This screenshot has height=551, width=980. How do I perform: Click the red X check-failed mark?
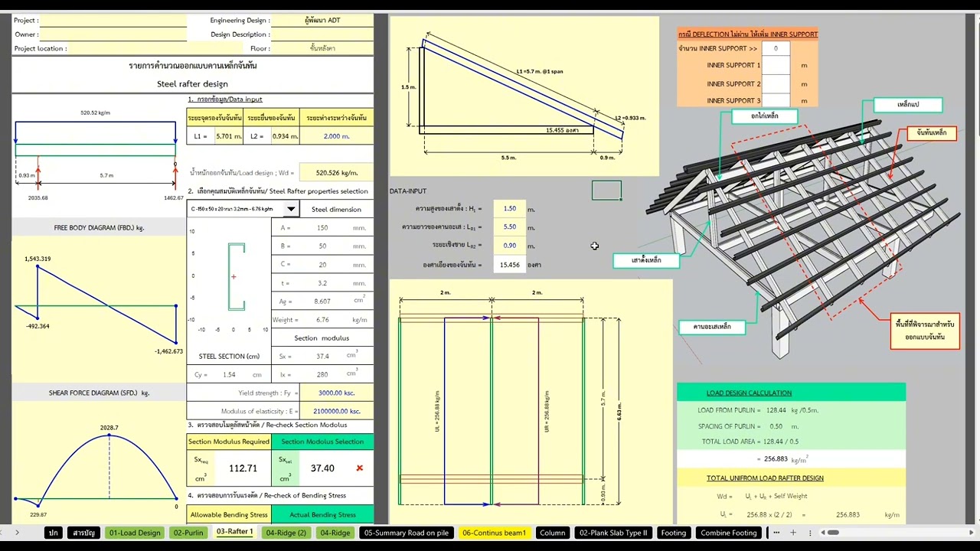coord(359,468)
